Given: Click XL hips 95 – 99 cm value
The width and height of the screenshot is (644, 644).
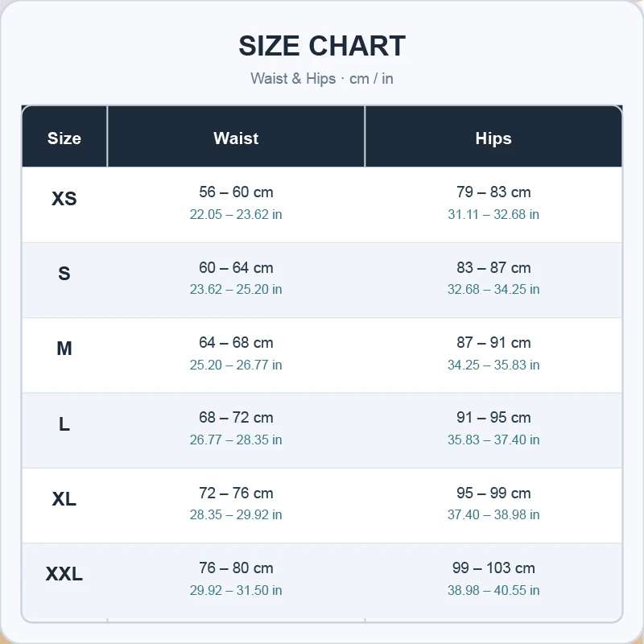Looking at the screenshot, I should [493, 493].
